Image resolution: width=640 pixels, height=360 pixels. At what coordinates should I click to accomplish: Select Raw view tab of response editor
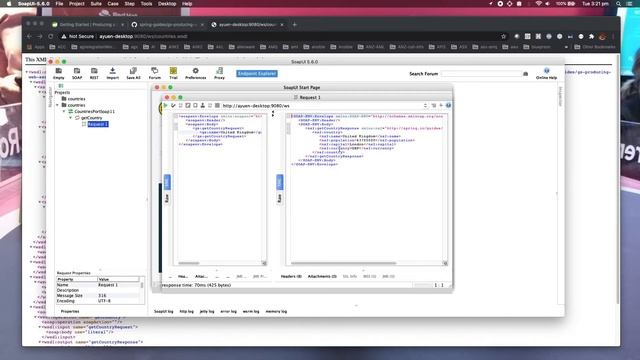280,198
